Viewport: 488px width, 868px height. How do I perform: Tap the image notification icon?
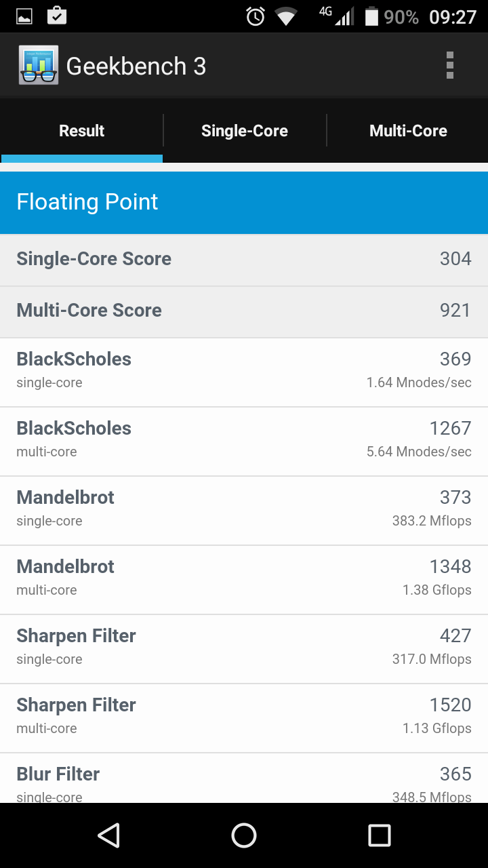tap(24, 16)
